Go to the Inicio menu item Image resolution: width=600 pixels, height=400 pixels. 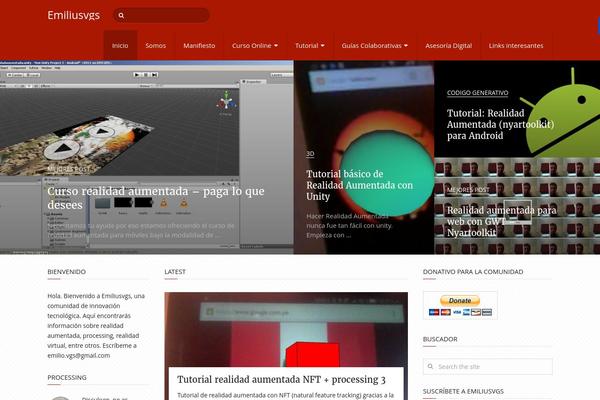pos(120,46)
